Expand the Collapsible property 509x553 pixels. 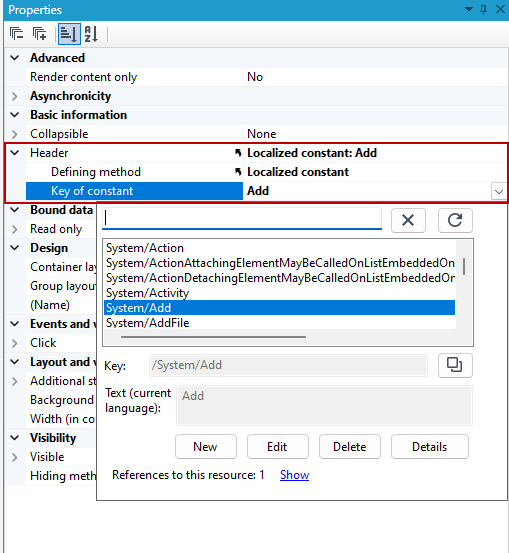pyautogui.click(x=14, y=134)
